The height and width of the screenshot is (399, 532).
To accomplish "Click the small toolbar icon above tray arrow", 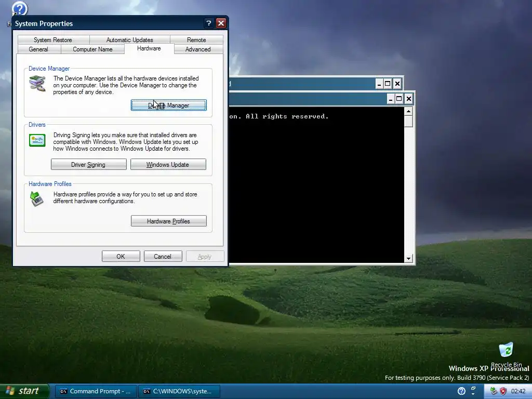I will click(473, 388).
